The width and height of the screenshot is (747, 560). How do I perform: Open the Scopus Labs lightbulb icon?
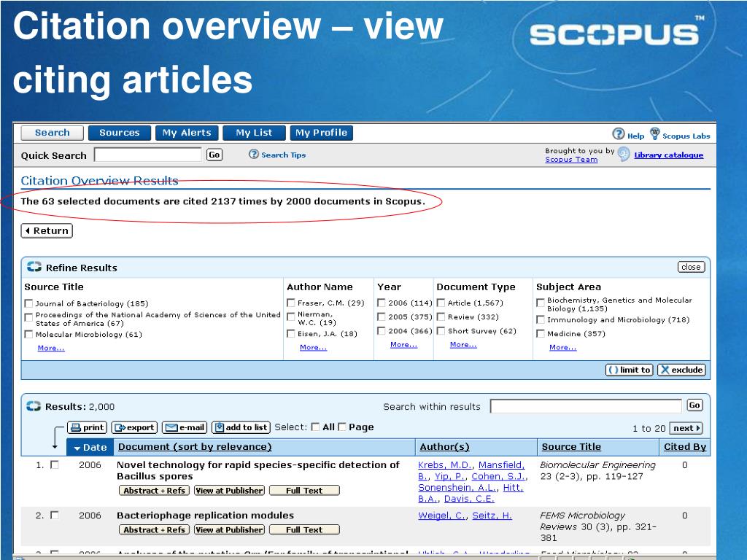pos(655,133)
